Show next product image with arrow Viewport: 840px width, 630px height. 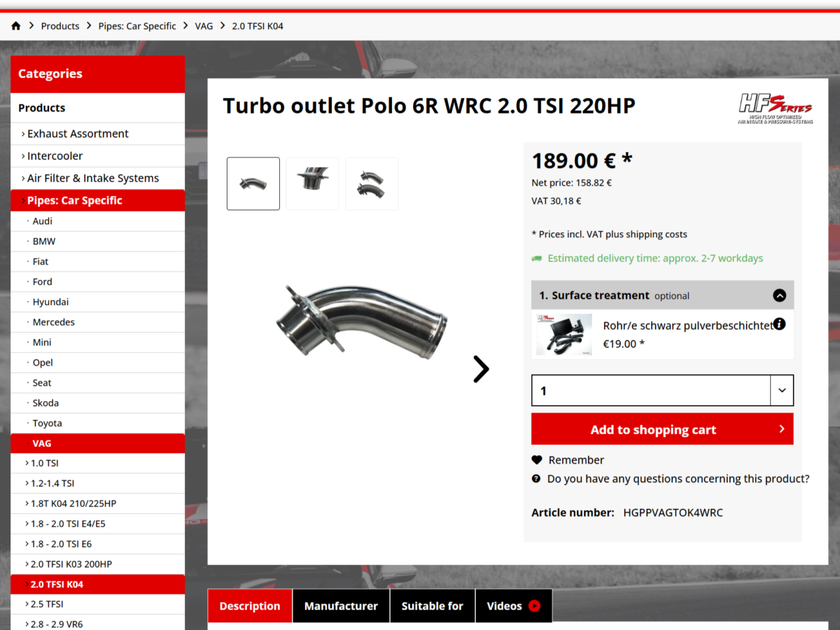(481, 369)
